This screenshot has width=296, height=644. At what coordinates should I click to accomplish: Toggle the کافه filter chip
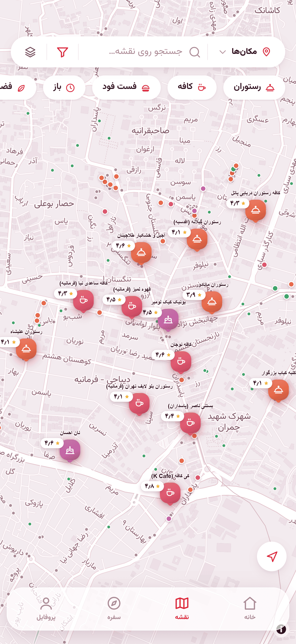point(192,88)
